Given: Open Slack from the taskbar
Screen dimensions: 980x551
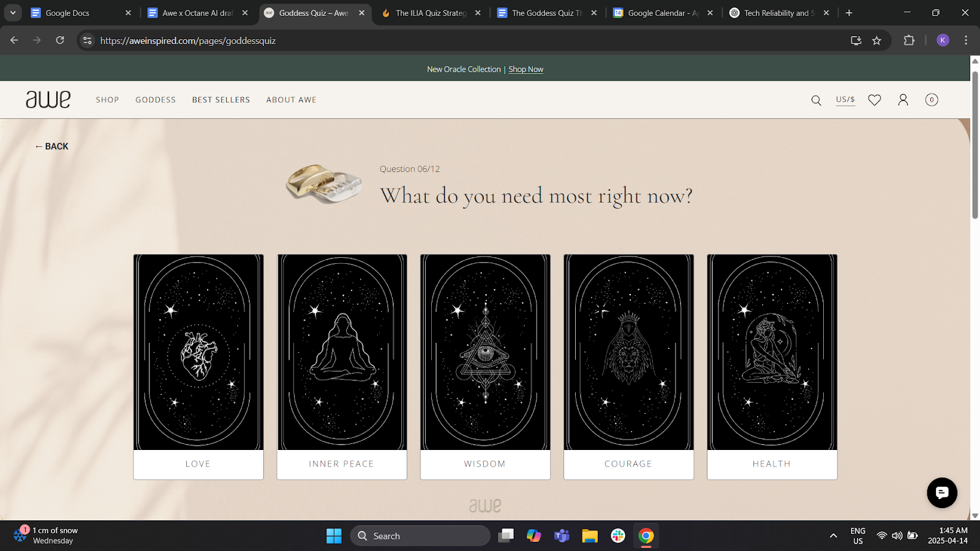Looking at the screenshot, I should (x=617, y=535).
